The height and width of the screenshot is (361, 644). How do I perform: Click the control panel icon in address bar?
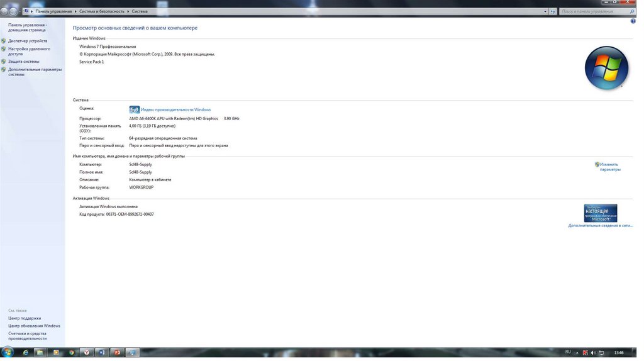click(26, 11)
